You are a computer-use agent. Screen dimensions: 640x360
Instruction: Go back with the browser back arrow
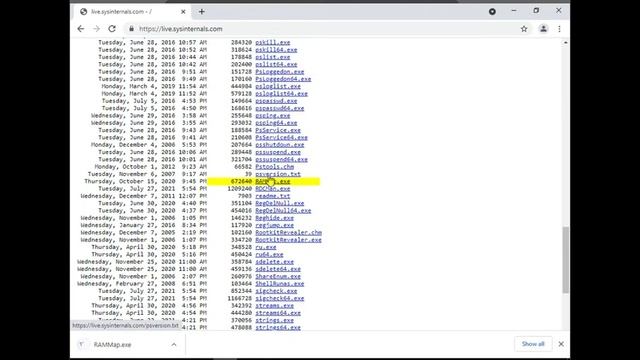[81, 29]
